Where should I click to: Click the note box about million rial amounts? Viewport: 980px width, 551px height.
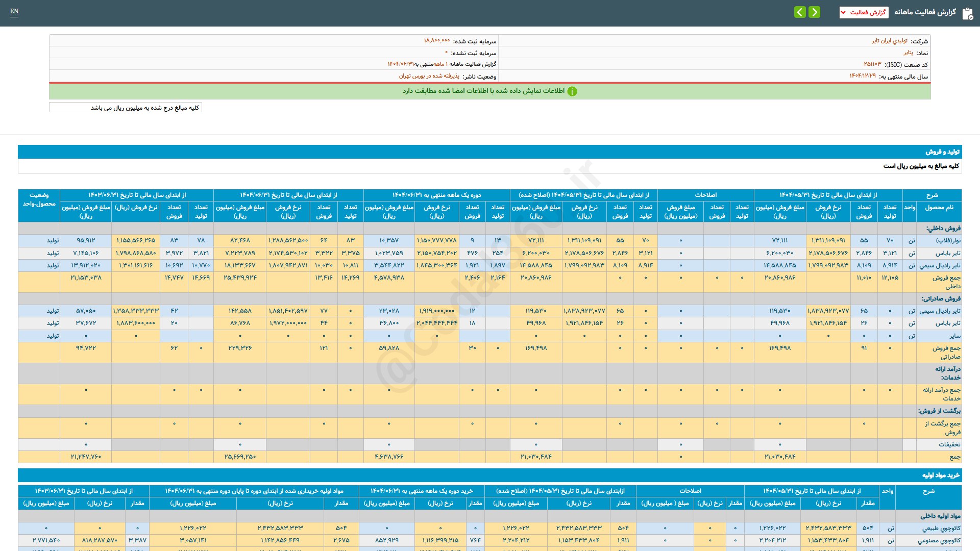126,108
